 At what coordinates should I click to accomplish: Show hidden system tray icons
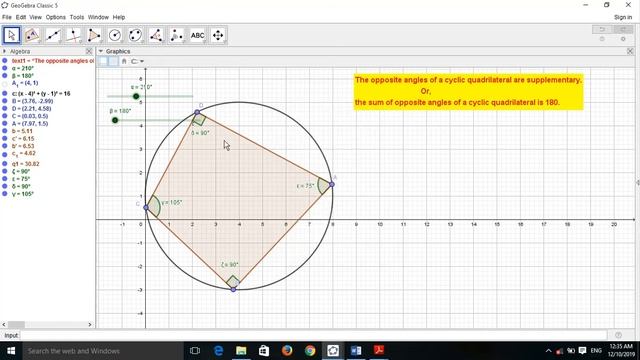[x=549, y=351]
